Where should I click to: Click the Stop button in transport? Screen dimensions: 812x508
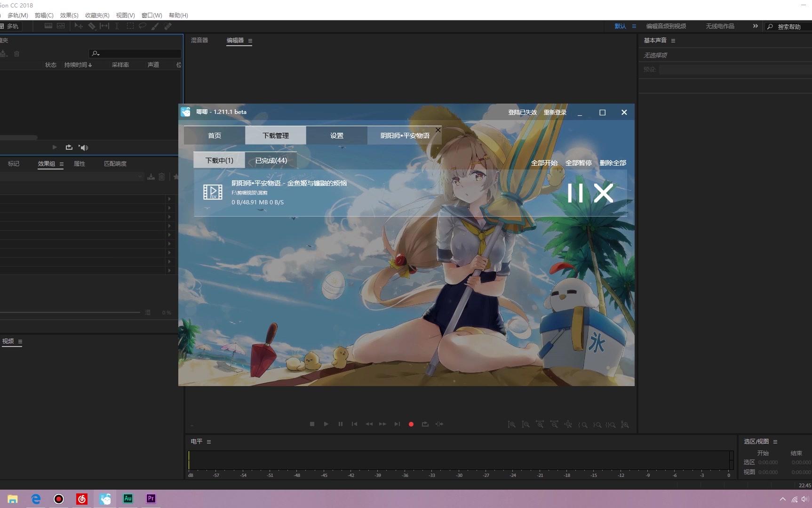(312, 424)
